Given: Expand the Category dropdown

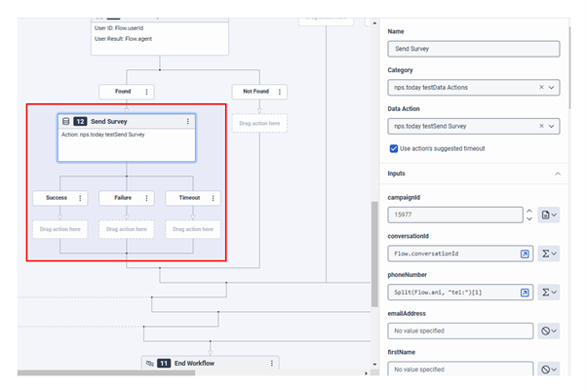Looking at the screenshot, I should 553,88.
